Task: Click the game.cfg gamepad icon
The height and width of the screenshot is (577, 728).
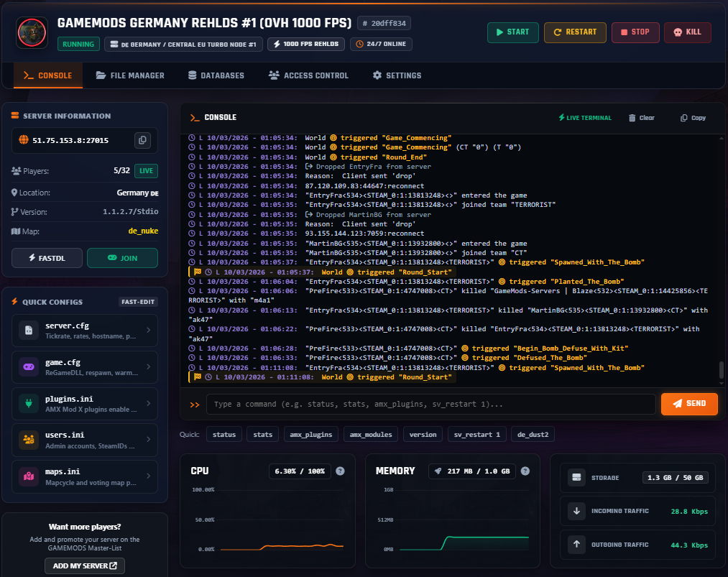Action: (29, 366)
